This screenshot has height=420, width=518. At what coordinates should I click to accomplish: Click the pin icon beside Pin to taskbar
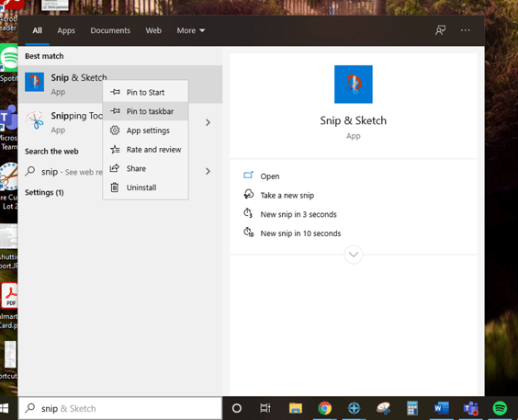point(115,111)
